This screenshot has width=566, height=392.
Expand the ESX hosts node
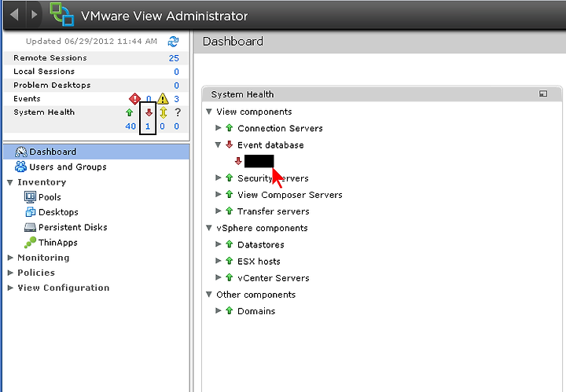[x=218, y=261]
